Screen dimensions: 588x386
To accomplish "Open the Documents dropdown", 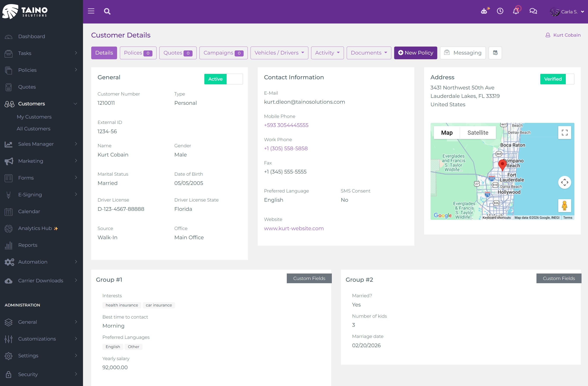I will click(x=369, y=53).
